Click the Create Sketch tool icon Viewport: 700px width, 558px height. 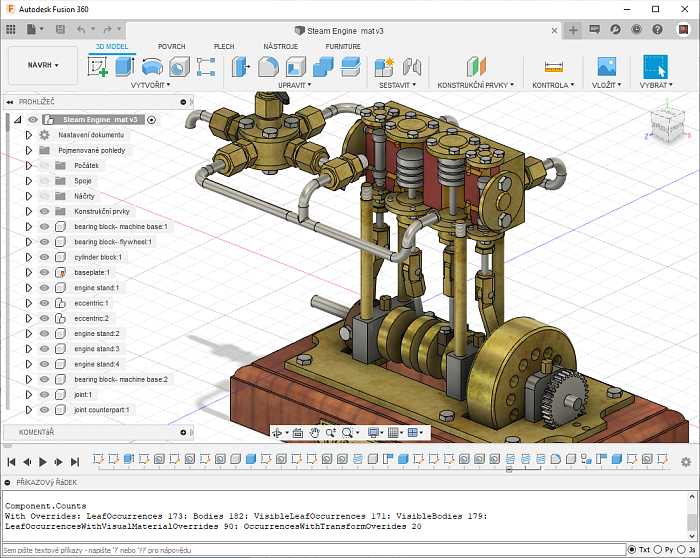[98, 67]
